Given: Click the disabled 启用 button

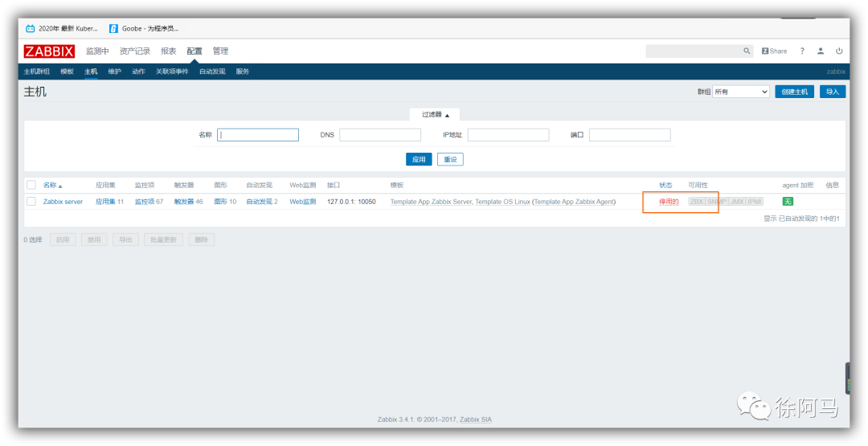Looking at the screenshot, I should [x=63, y=239].
